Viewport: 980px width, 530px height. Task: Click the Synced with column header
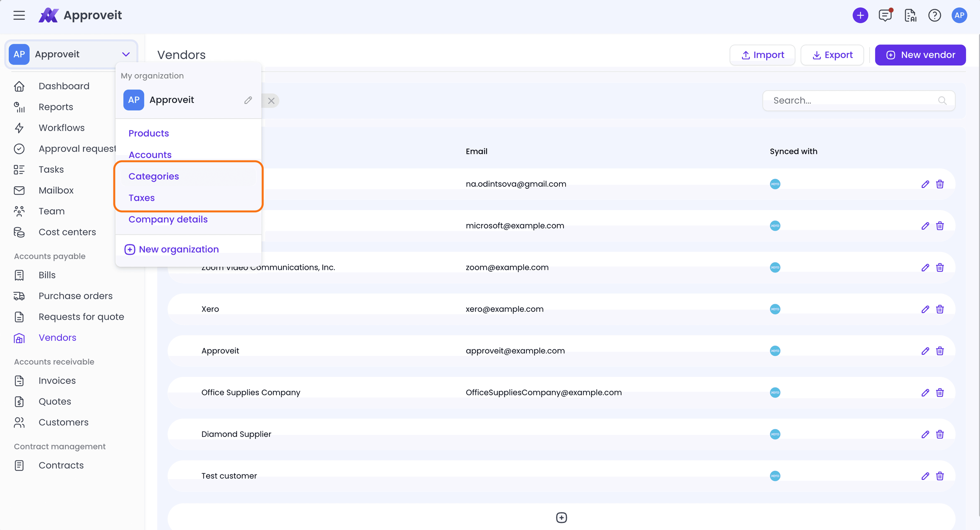(x=793, y=151)
